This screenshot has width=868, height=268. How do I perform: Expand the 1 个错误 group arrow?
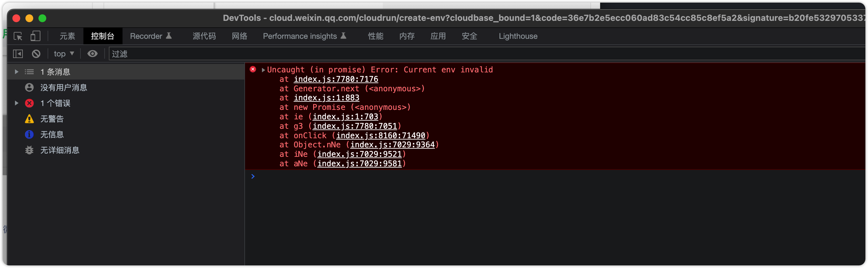(x=16, y=103)
